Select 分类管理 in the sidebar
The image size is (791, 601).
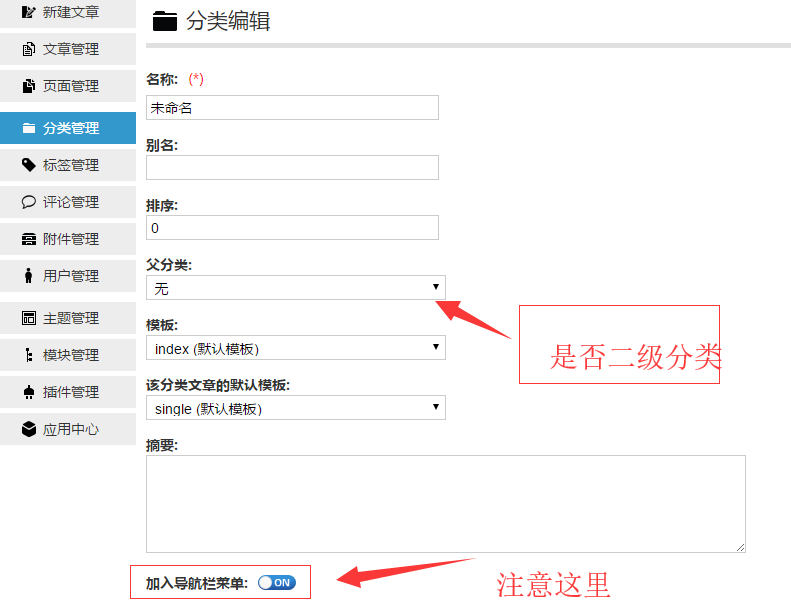[70, 128]
